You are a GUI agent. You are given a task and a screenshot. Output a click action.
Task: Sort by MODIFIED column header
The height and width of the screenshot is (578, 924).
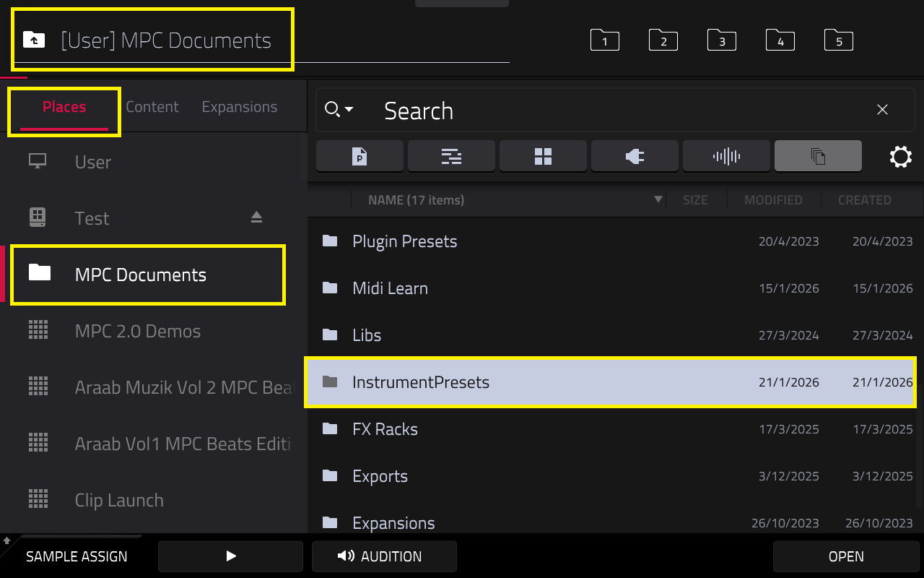[x=773, y=199]
